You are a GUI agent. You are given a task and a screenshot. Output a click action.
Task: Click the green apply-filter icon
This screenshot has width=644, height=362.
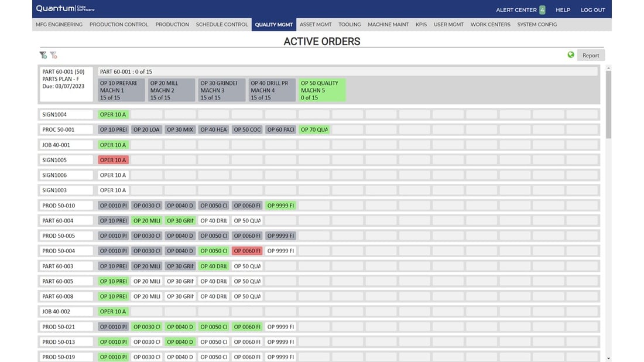click(42, 54)
